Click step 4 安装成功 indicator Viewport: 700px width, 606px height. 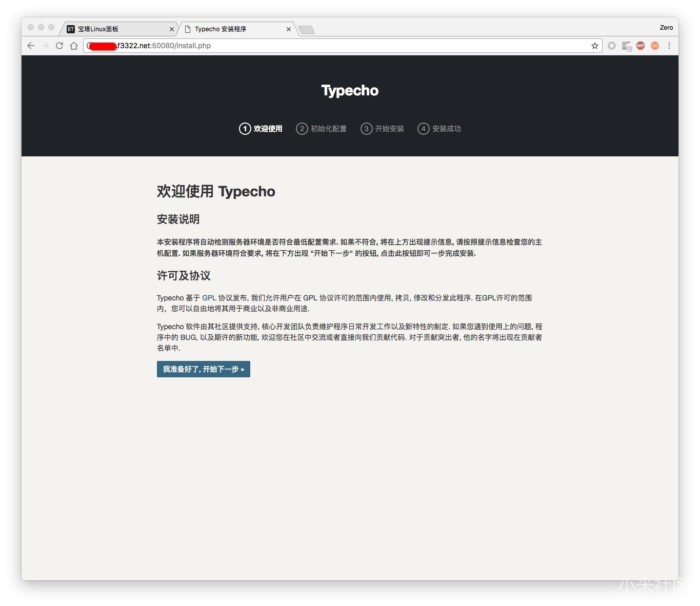[439, 129]
